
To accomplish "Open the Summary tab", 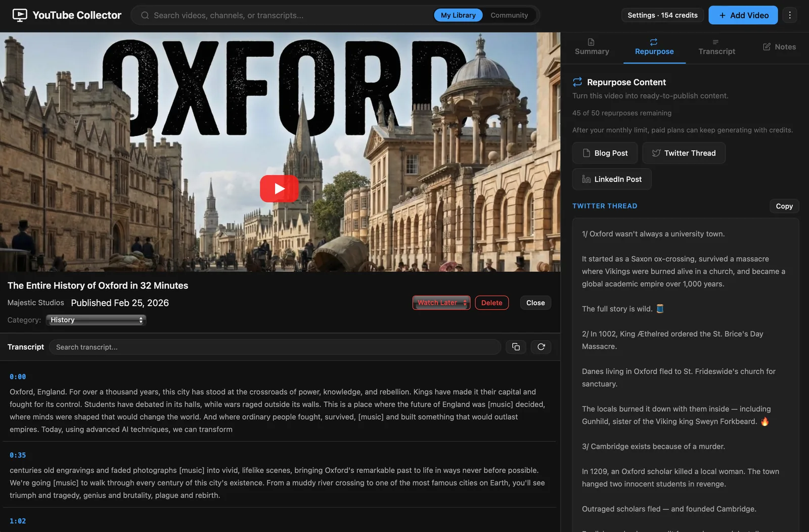I will [x=592, y=47].
